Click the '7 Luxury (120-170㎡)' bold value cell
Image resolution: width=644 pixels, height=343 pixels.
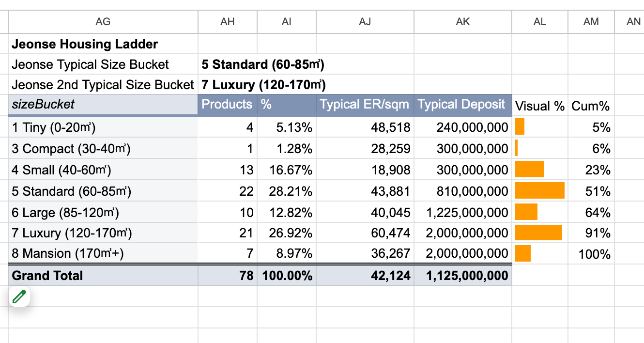point(263,85)
